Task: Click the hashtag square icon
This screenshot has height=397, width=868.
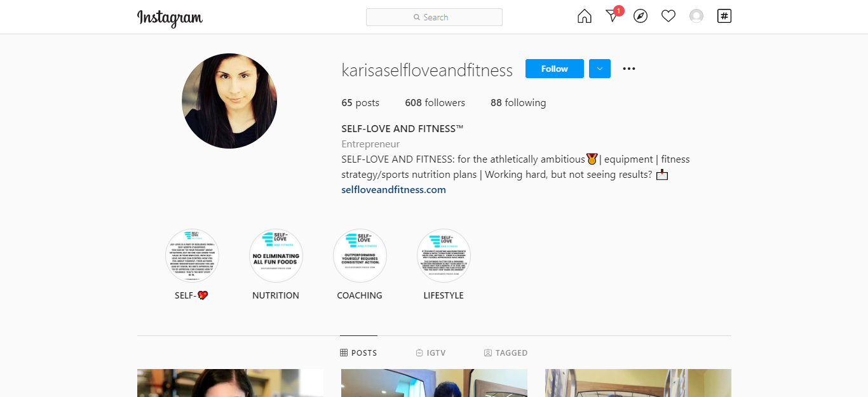Action: point(724,16)
